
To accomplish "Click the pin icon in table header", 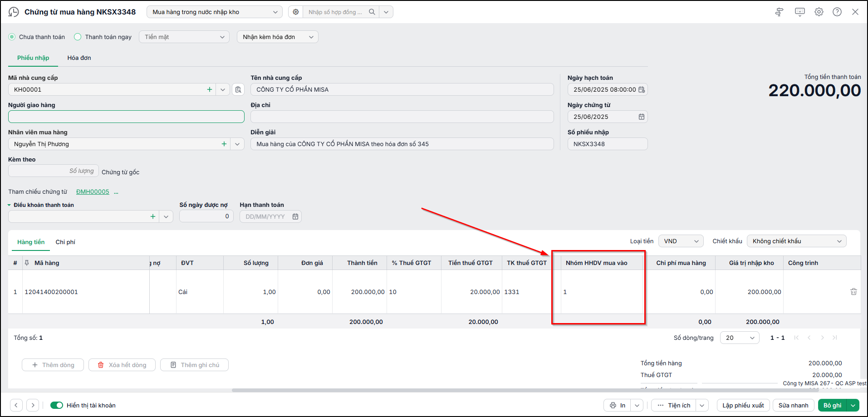I will (27, 263).
